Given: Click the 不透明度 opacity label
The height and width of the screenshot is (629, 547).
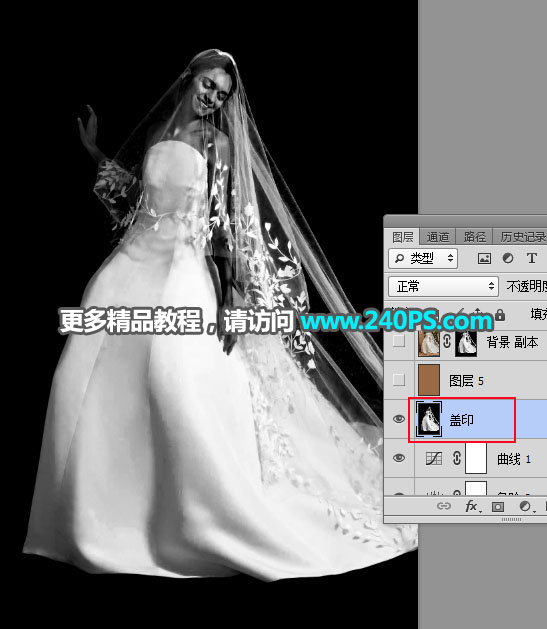Looking at the screenshot, I should tap(526, 286).
